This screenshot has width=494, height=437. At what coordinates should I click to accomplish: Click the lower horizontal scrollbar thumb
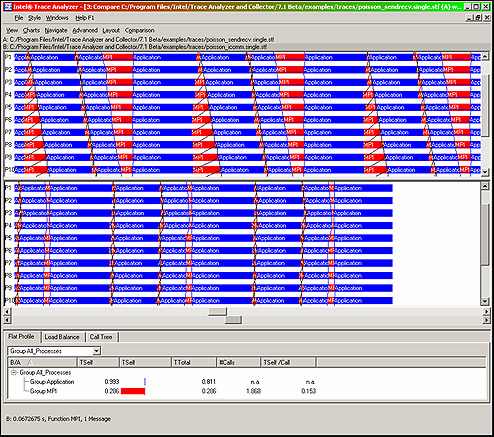(233, 320)
